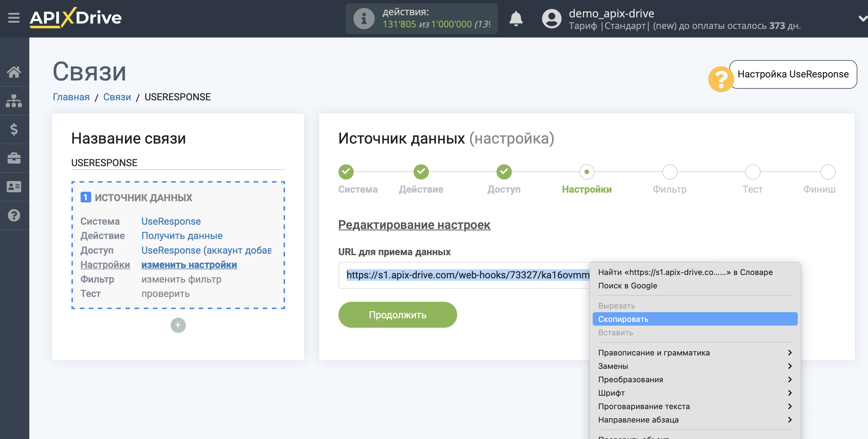The image size is (868, 439).
Task: Choose Поиск в Google menu item
Action: click(695, 285)
